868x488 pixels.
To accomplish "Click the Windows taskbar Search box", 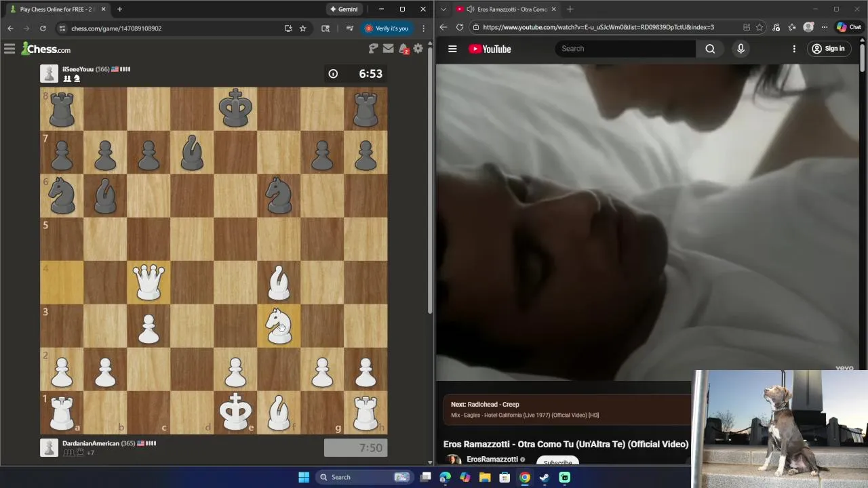I will 365,477.
